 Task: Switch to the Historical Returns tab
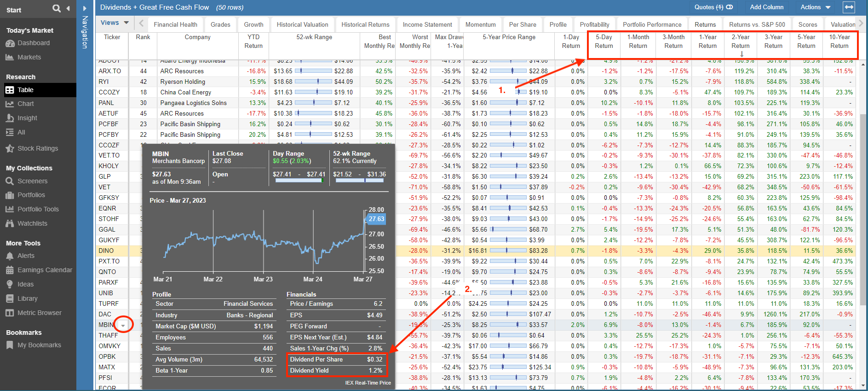pos(365,24)
